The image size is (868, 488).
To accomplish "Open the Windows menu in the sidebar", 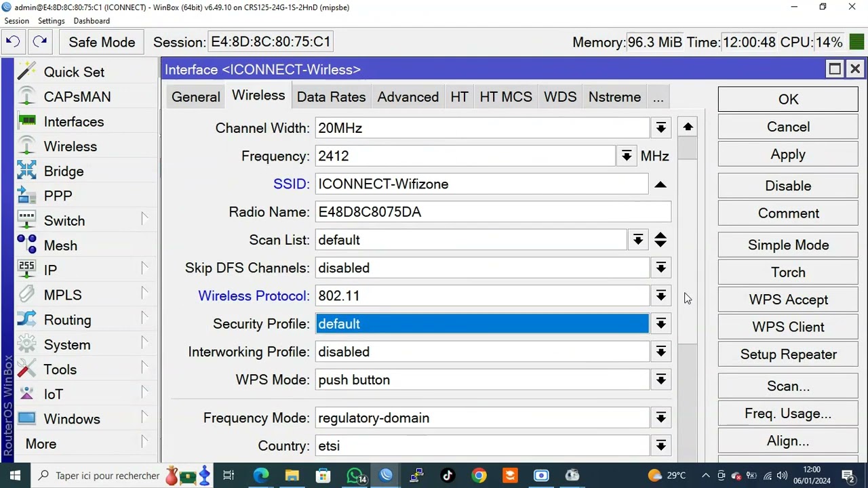I will [x=71, y=419].
